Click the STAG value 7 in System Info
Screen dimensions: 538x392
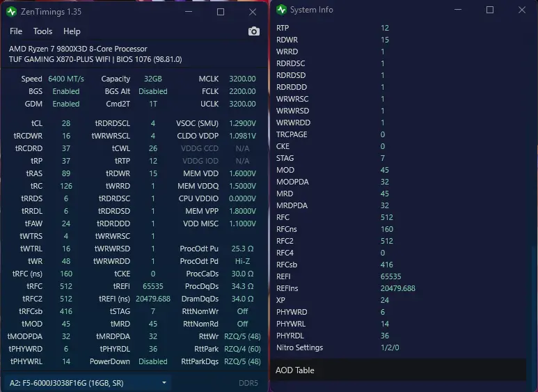click(x=383, y=158)
